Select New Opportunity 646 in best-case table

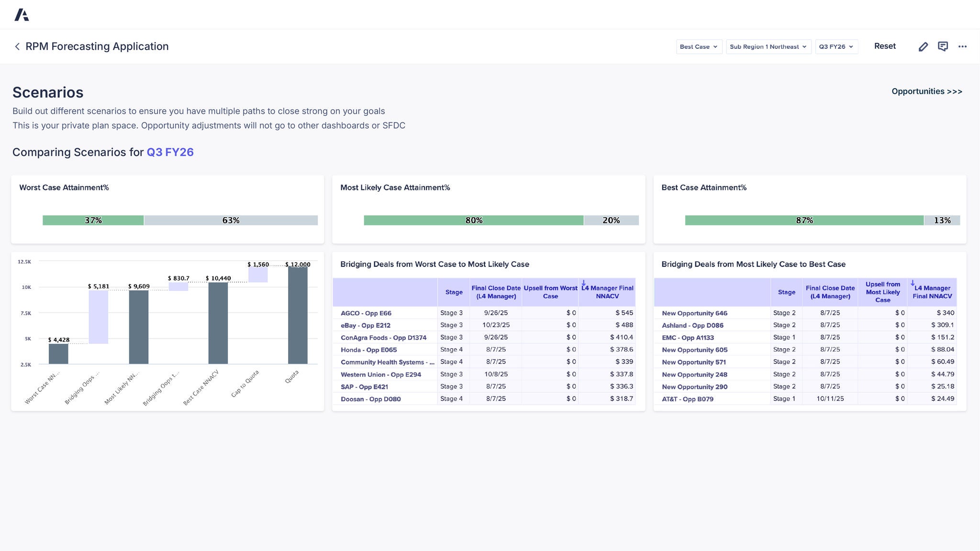[694, 313]
